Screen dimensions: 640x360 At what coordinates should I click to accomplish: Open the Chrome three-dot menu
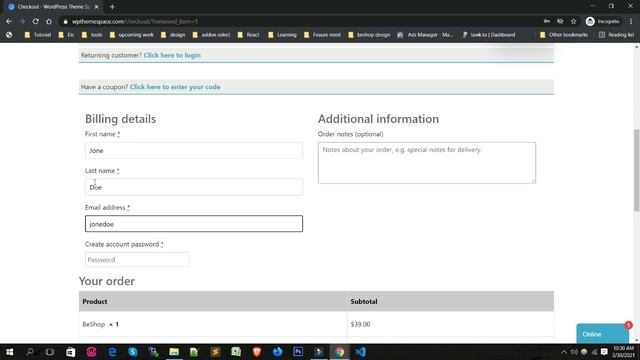tap(631, 21)
